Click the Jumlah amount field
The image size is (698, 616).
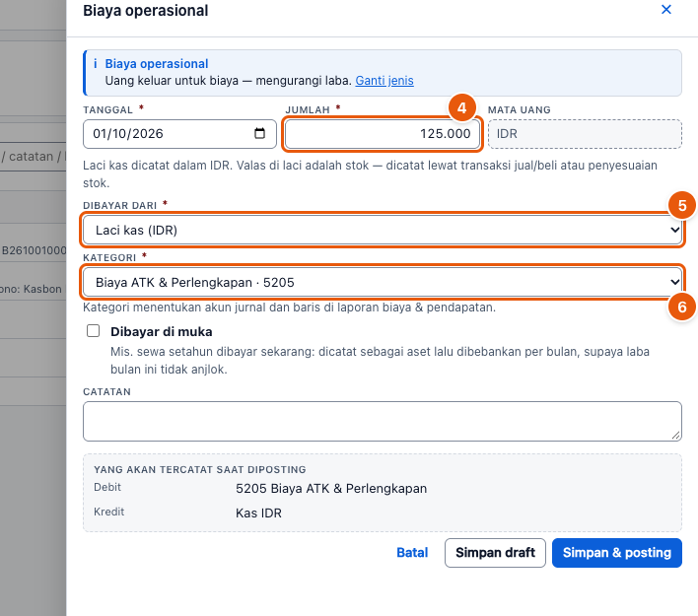[382, 133]
